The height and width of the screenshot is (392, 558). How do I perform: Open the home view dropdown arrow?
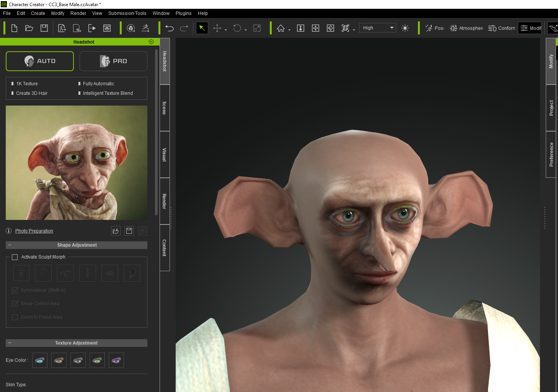click(x=289, y=30)
